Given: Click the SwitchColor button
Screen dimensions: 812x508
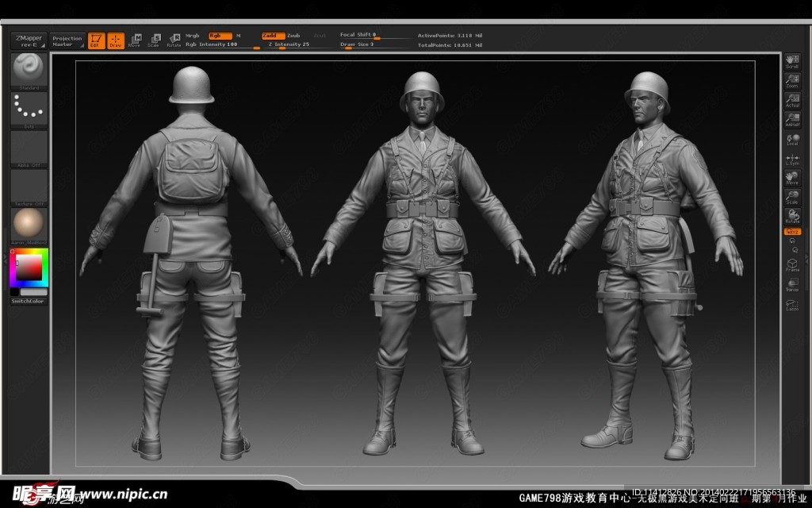Looking at the screenshot, I should pos(29,302).
